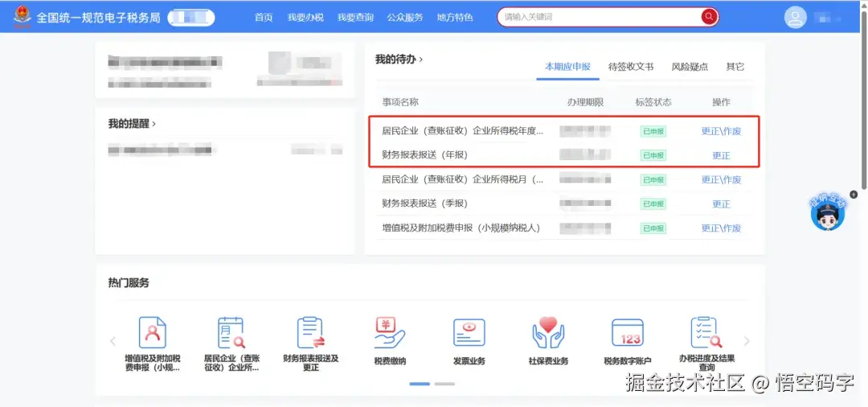Expand 我的待办 section chevron
Viewport: 868px width, 407px height.
tap(420, 59)
